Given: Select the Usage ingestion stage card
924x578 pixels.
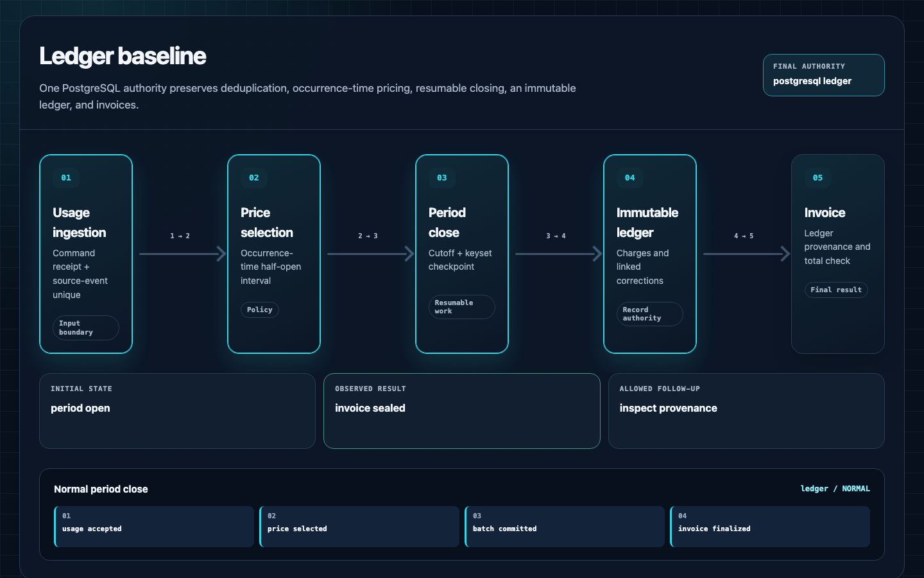Looking at the screenshot, I should (86, 254).
